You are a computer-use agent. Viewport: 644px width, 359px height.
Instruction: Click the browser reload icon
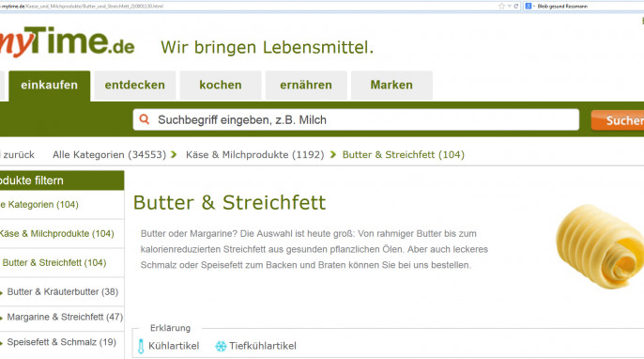[516, 7]
